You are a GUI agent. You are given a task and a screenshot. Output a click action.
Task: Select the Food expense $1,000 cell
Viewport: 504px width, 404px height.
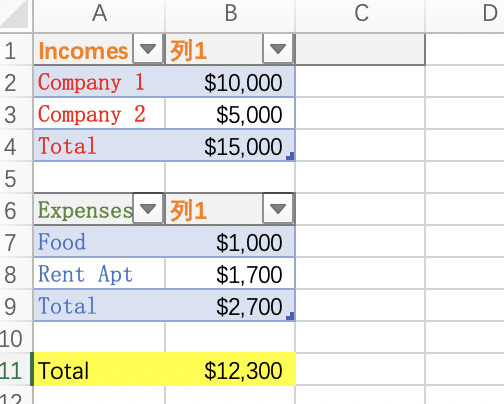pyautogui.click(x=230, y=242)
